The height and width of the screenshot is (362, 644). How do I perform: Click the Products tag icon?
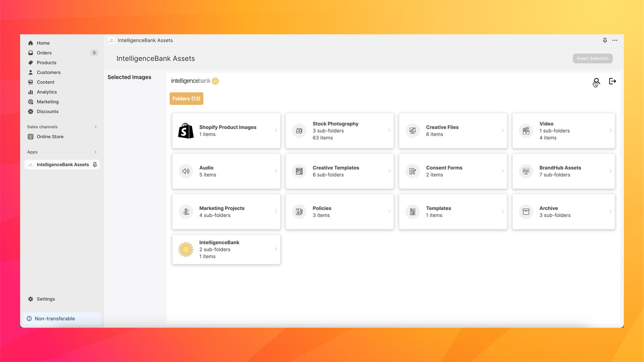click(31, 63)
